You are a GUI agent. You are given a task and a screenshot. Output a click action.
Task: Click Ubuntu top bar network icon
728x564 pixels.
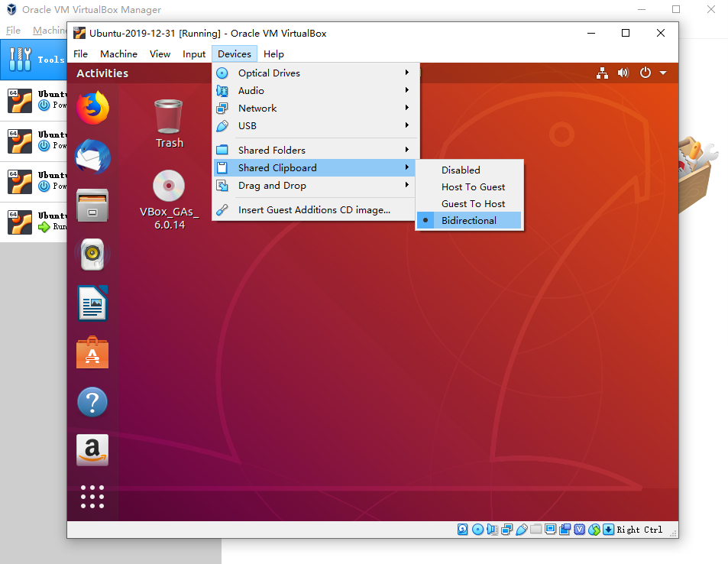[602, 73]
